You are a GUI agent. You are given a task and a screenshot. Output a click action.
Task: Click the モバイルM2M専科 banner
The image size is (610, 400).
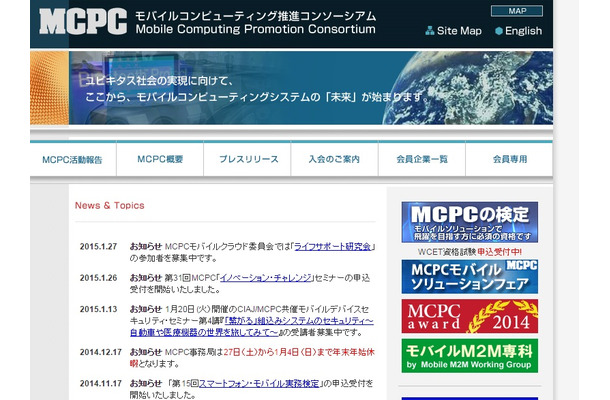click(470, 356)
